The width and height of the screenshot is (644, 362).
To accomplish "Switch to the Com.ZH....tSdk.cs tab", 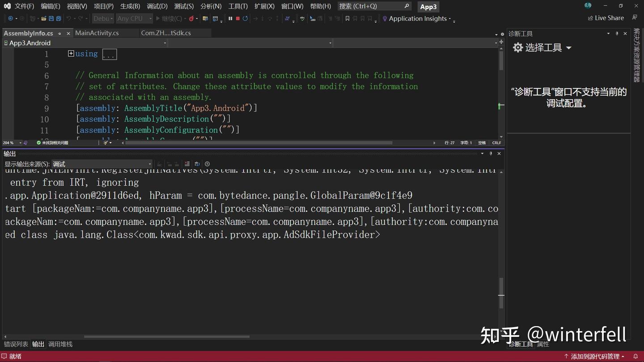I will click(x=166, y=33).
